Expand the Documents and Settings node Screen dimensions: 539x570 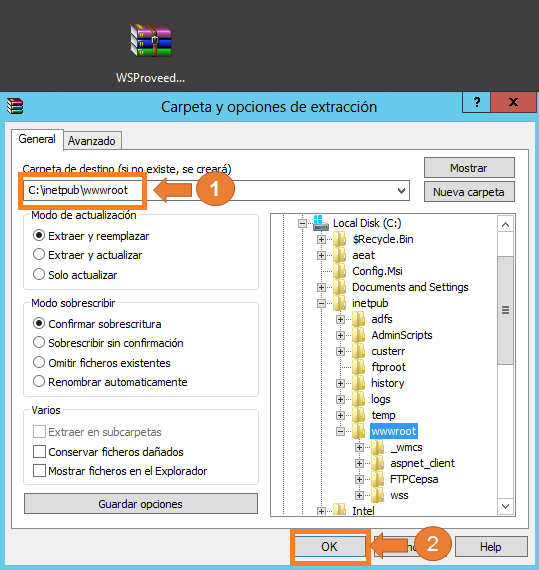pos(321,287)
